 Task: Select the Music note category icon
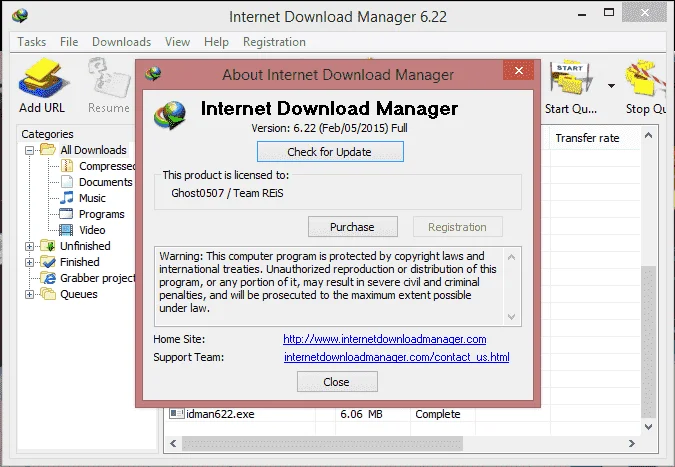[67, 198]
